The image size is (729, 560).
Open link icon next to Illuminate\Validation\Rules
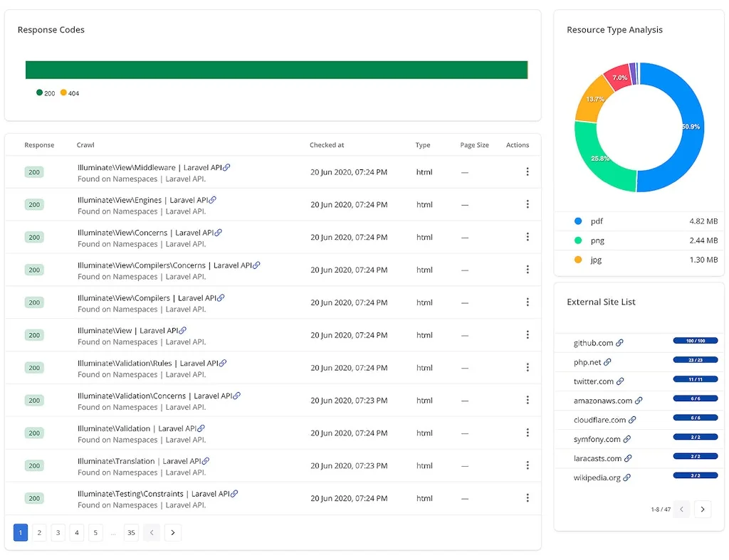tap(223, 363)
